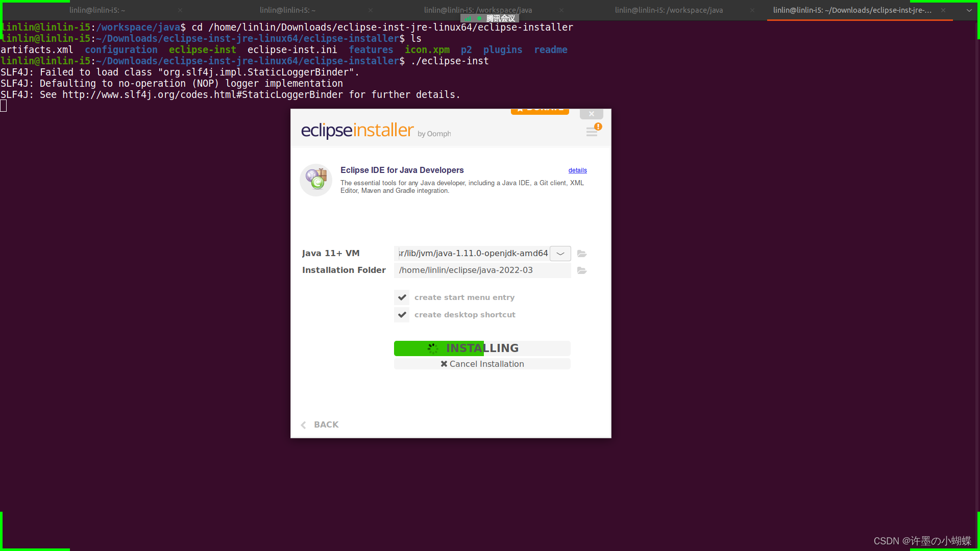Image resolution: width=980 pixels, height=551 pixels.
Task: Toggle create start menu entry checkbox
Action: tap(402, 297)
